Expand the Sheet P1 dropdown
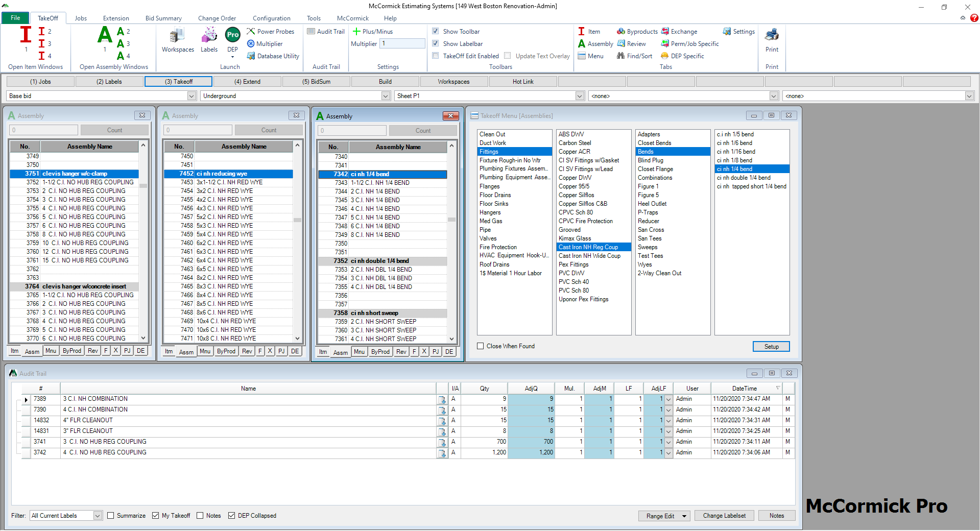This screenshot has height=531, width=980. (x=580, y=96)
